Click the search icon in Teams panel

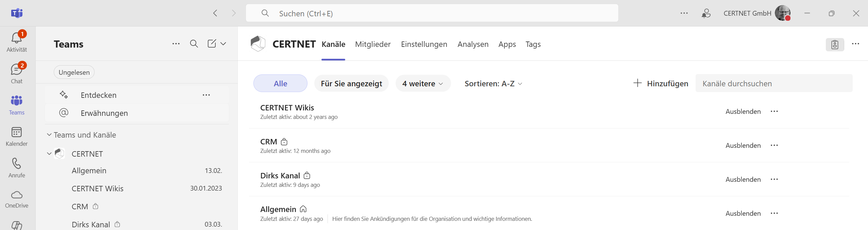click(x=194, y=44)
